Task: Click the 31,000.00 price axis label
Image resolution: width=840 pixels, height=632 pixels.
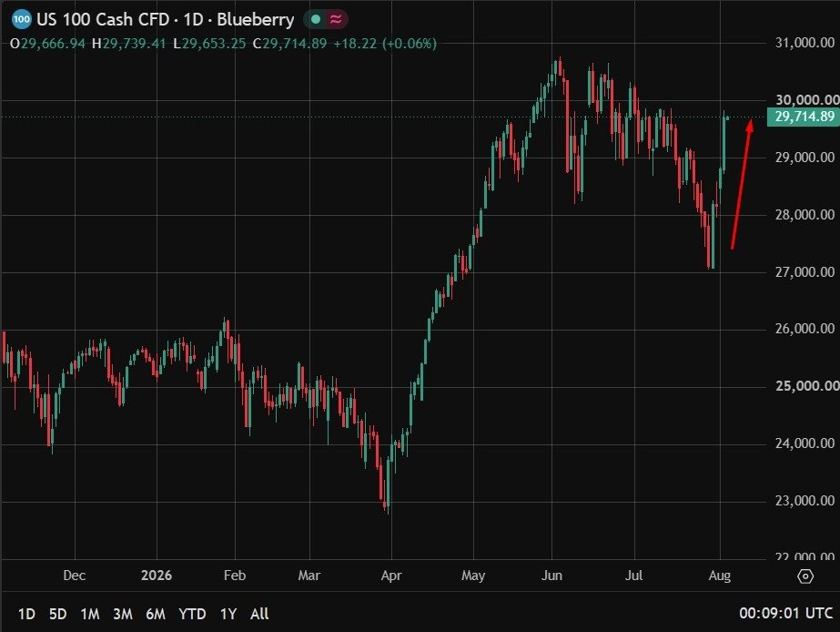Action: tap(805, 43)
